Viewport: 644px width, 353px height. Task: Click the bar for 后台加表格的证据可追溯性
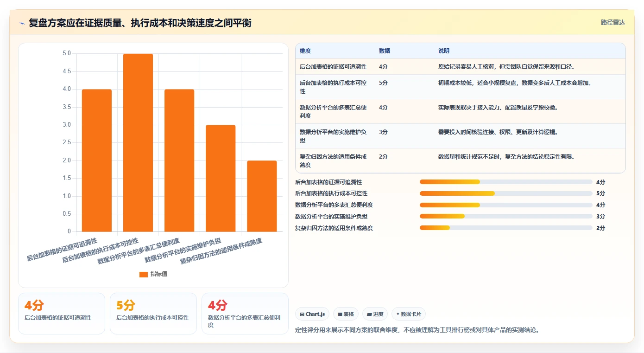click(x=97, y=160)
